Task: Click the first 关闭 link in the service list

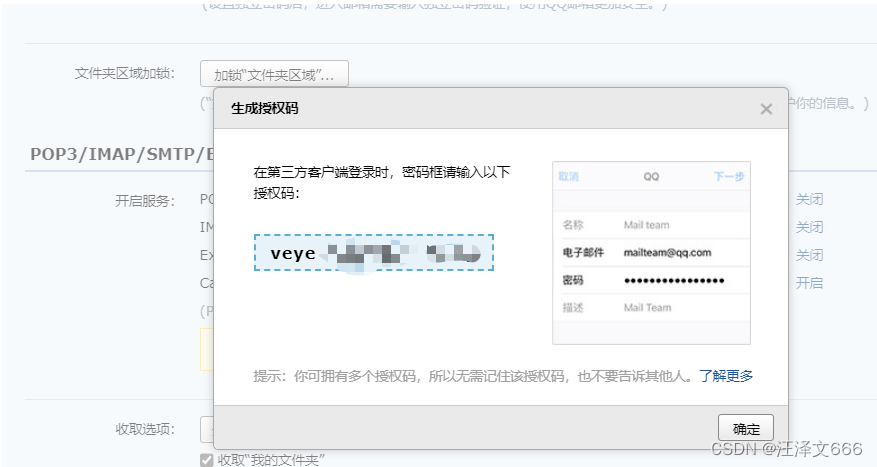Action: (x=809, y=199)
